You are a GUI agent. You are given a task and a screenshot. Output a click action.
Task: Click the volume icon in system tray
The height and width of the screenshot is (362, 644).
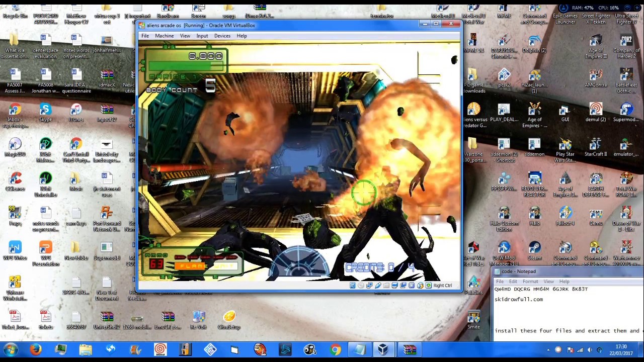click(x=589, y=350)
